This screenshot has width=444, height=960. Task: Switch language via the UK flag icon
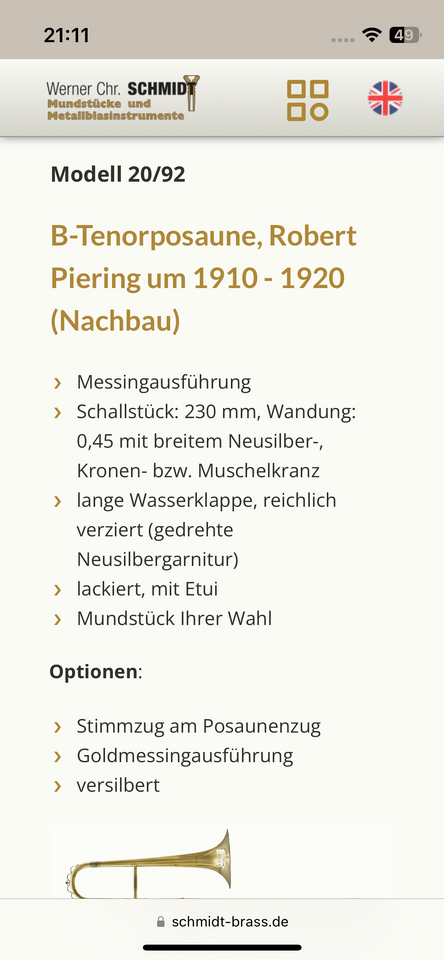pos(385,98)
